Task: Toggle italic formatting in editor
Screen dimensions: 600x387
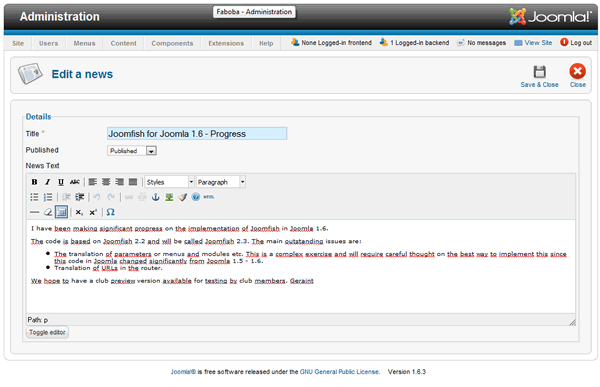Action: click(47, 182)
